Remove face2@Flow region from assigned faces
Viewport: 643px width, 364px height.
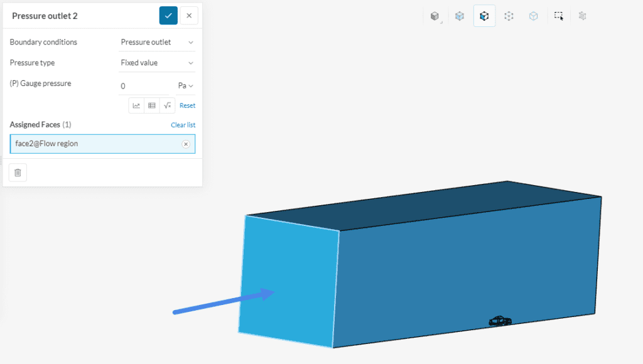pos(186,144)
